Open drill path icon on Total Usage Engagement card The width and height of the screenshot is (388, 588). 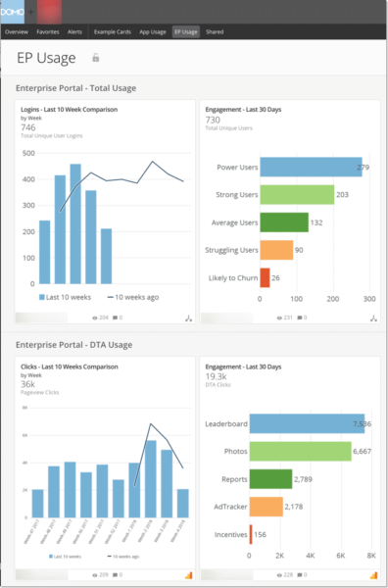[373, 318]
